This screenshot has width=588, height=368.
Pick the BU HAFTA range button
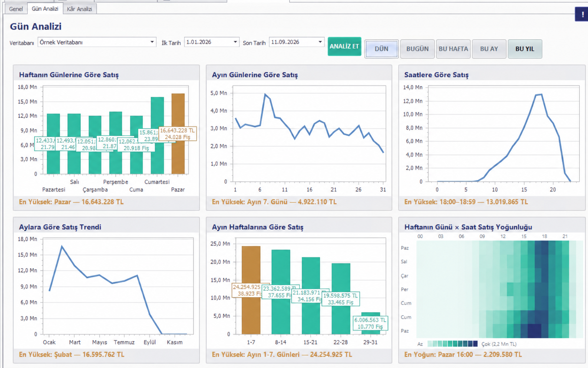[453, 49]
